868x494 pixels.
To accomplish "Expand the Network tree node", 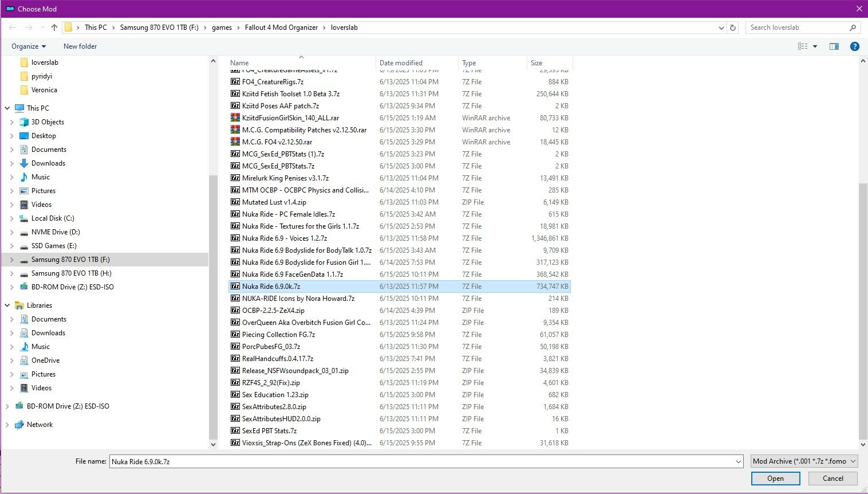I will click(7, 425).
